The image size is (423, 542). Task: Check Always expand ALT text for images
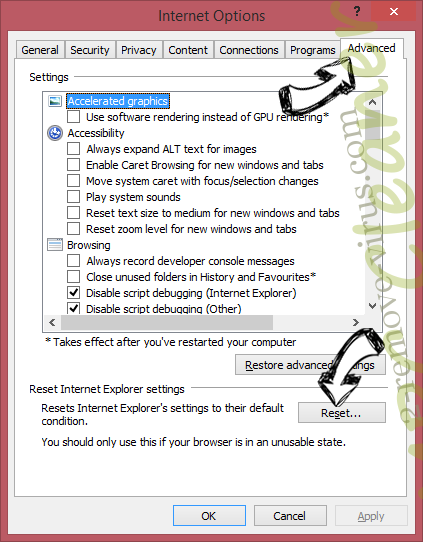point(73,149)
